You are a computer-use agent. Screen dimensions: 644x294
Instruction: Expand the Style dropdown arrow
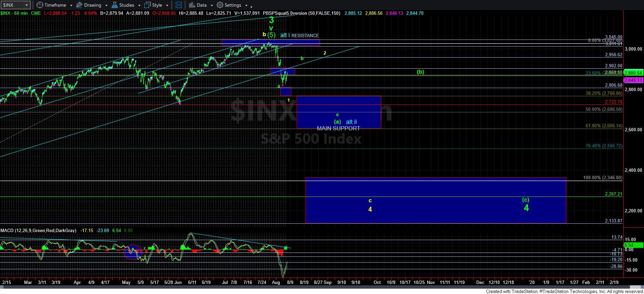tap(167, 5)
